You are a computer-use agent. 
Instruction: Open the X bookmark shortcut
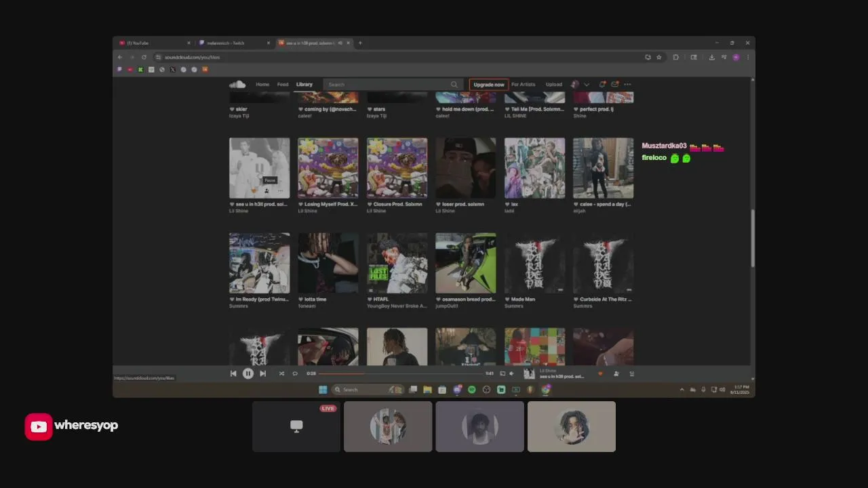(172, 69)
